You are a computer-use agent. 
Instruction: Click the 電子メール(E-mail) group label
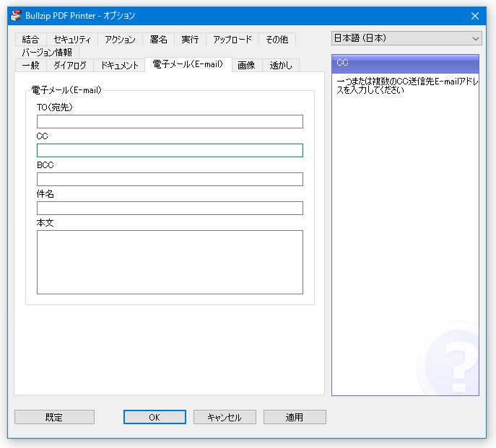point(66,90)
